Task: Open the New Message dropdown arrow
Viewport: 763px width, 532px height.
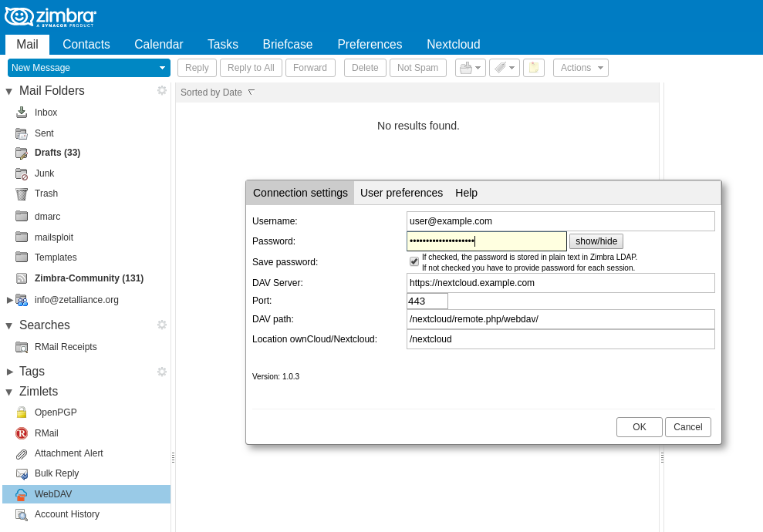Action: tap(162, 68)
